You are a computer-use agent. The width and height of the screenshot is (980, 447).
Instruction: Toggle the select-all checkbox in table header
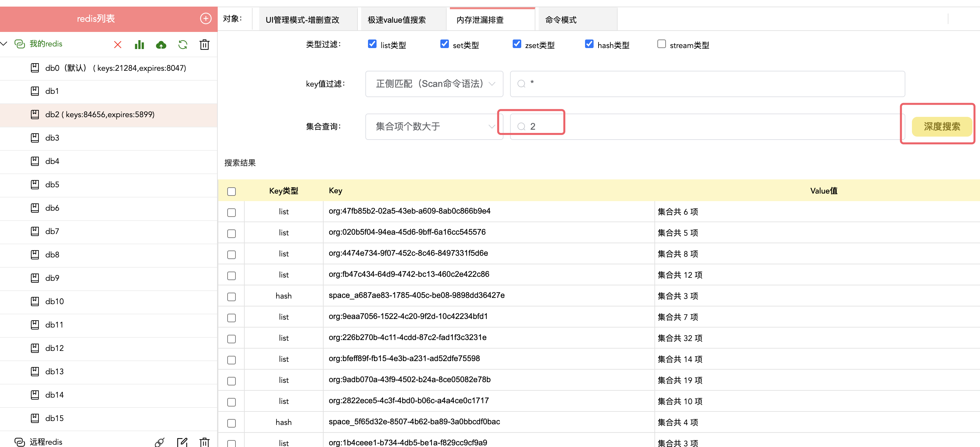pyautogui.click(x=231, y=191)
